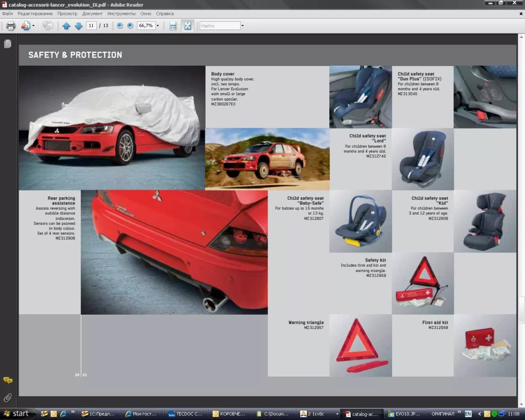Viewport: 525px width, 420px height.
Task: Expand the zoom percentage dropdown
Action: 158,25
